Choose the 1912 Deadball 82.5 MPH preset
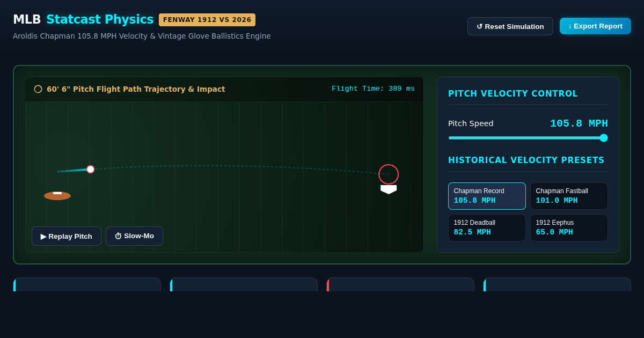The width and height of the screenshot is (644, 338). (487, 227)
